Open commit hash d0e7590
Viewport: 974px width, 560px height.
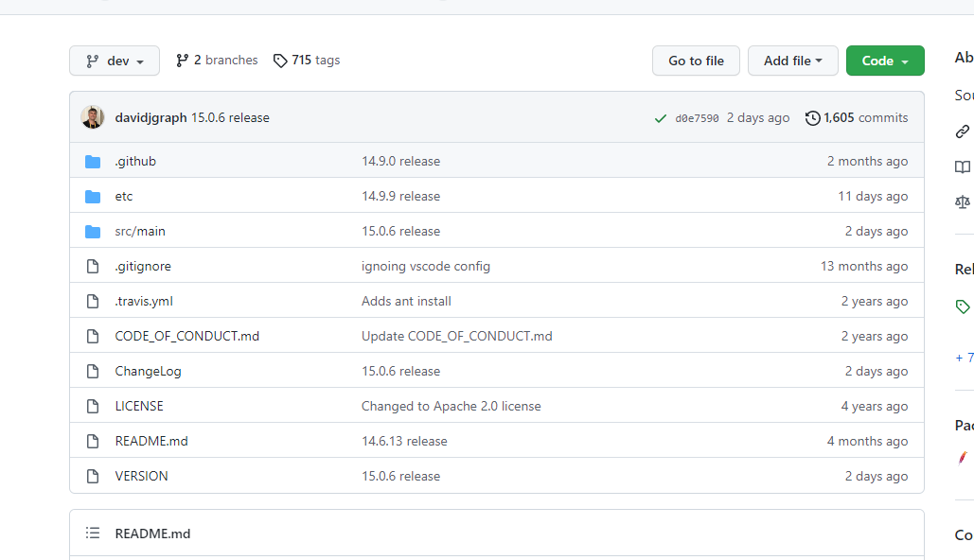(697, 118)
